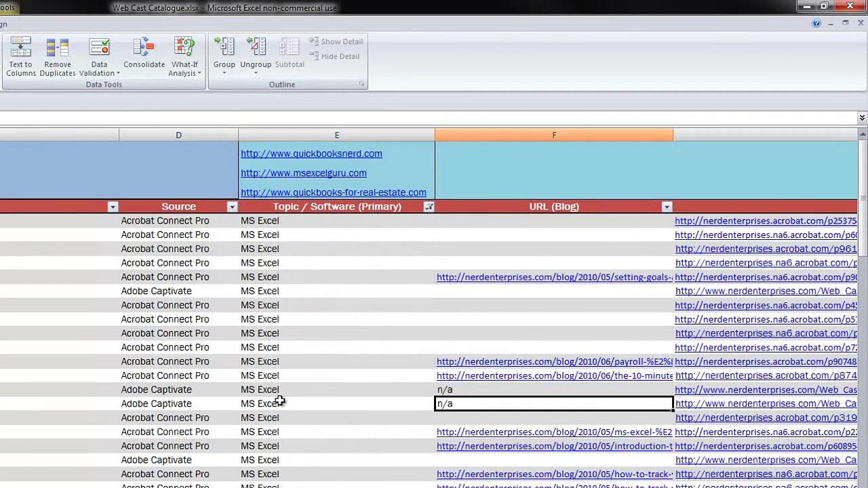The image size is (868, 488).
Task: Open the Group dropdown arrow
Action: [x=224, y=73]
